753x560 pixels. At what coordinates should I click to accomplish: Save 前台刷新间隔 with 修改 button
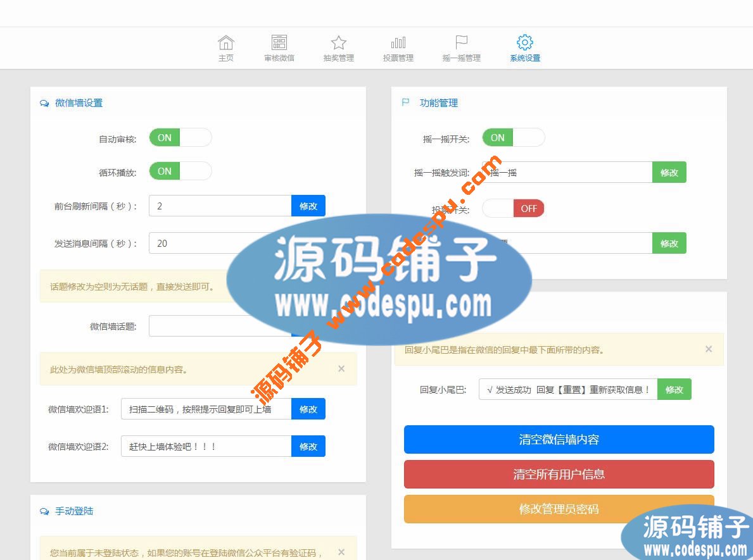308,206
